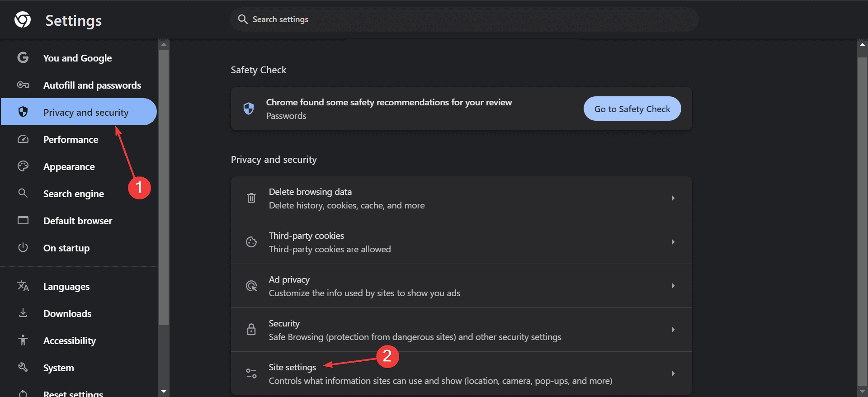
Task: Click the power icon for On startup
Action: coord(23,248)
